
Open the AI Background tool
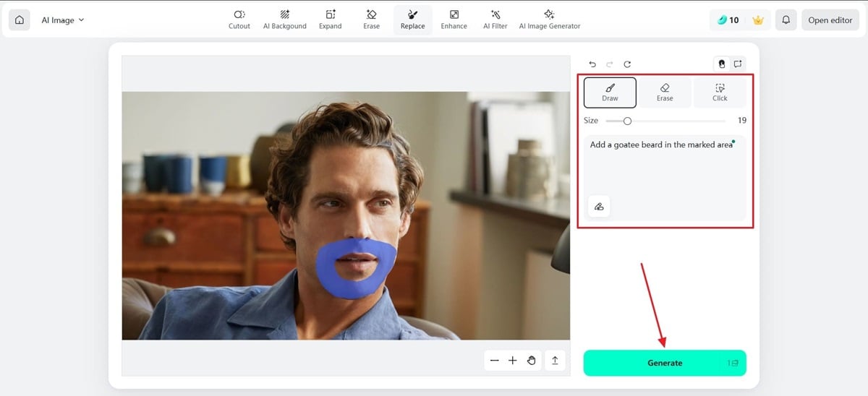(284, 20)
